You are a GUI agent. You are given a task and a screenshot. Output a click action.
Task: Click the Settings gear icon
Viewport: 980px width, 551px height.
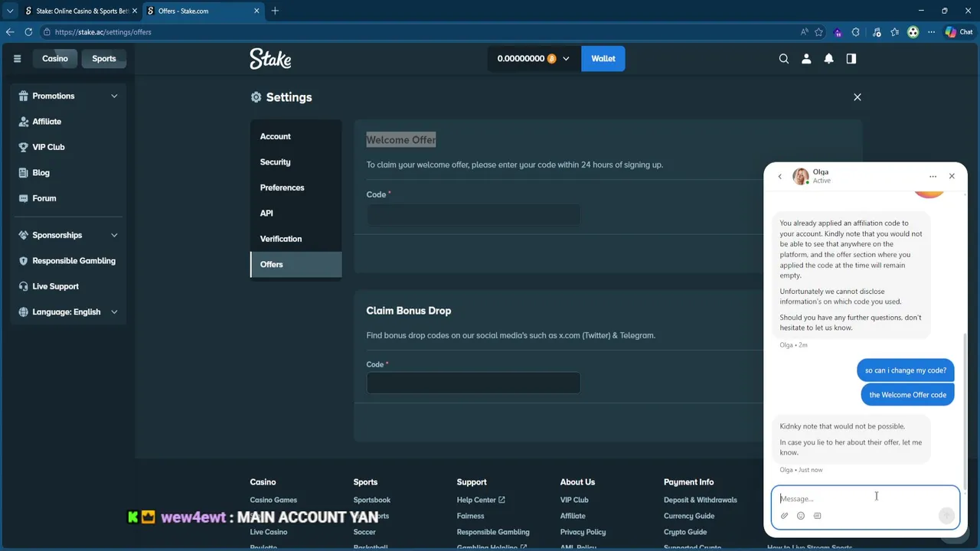pyautogui.click(x=256, y=97)
